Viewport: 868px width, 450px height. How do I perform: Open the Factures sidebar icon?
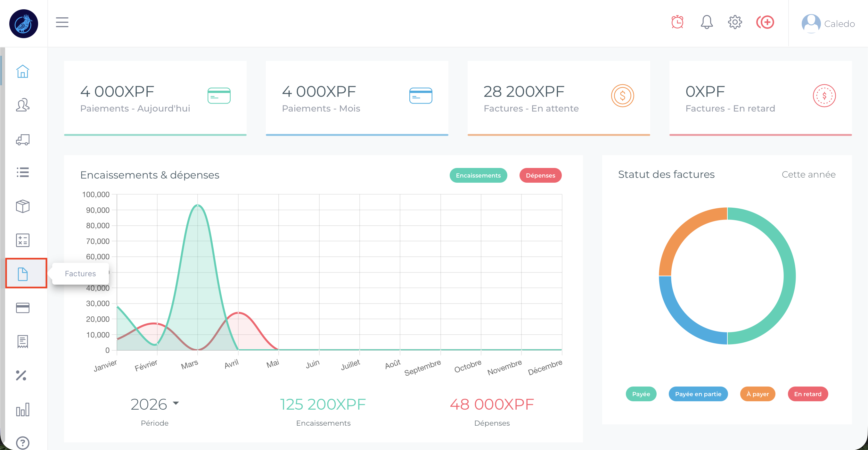22,274
